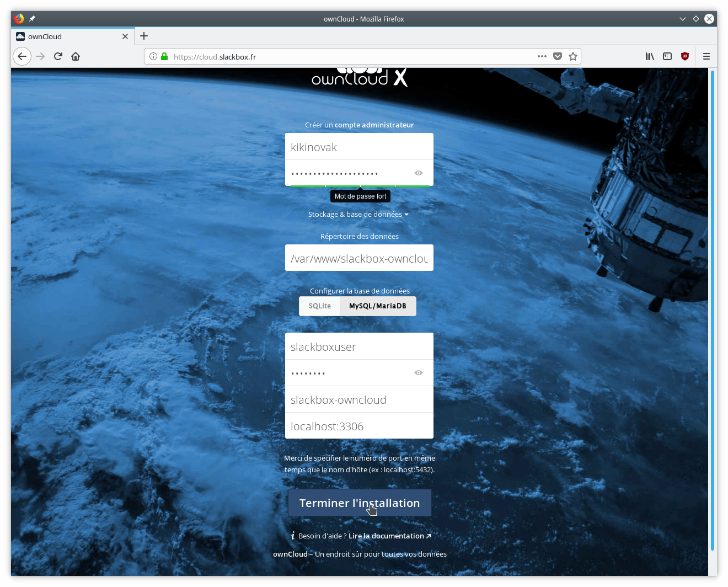
Task: Click Terminer l'installation button
Action: pos(360,503)
